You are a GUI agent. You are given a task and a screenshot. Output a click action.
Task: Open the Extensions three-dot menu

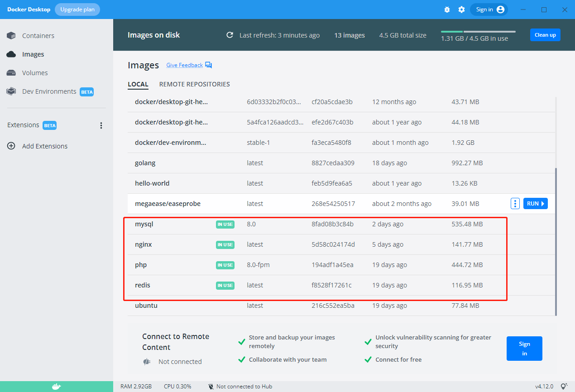[101, 125]
